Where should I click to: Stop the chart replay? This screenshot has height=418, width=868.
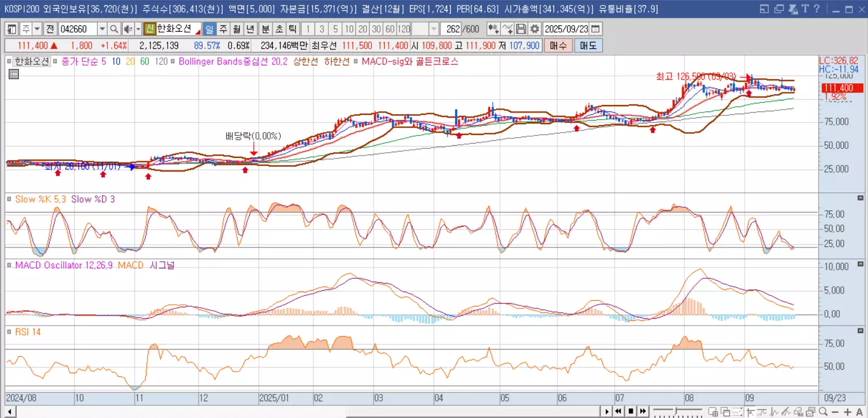631,411
